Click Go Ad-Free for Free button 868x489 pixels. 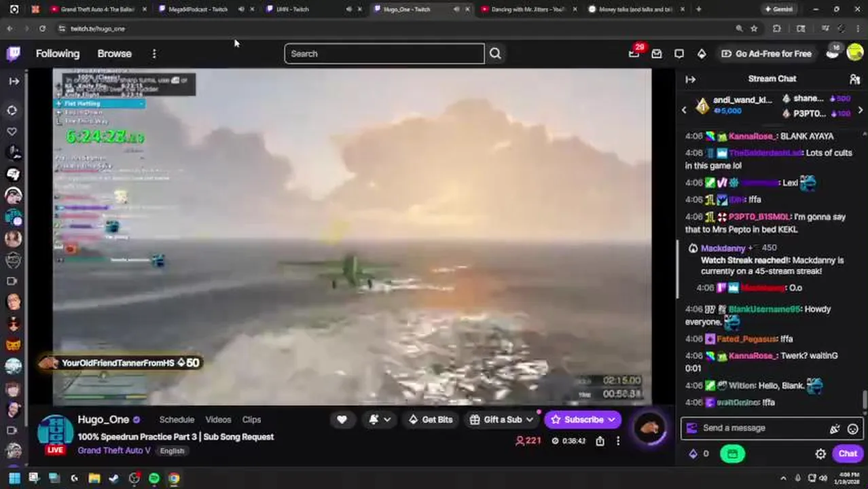click(x=766, y=54)
